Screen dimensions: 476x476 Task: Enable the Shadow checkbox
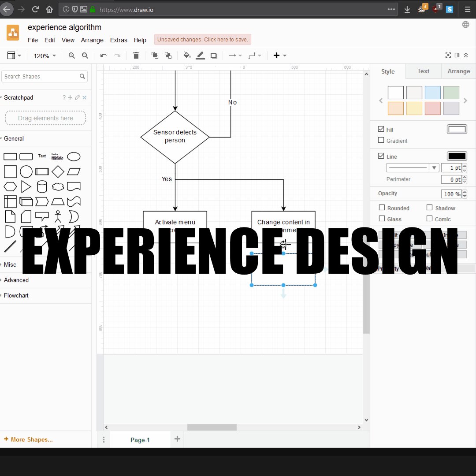(x=429, y=207)
